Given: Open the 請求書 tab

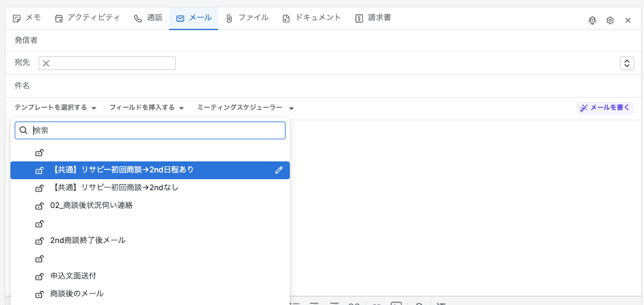Looking at the screenshot, I should click(x=373, y=18).
